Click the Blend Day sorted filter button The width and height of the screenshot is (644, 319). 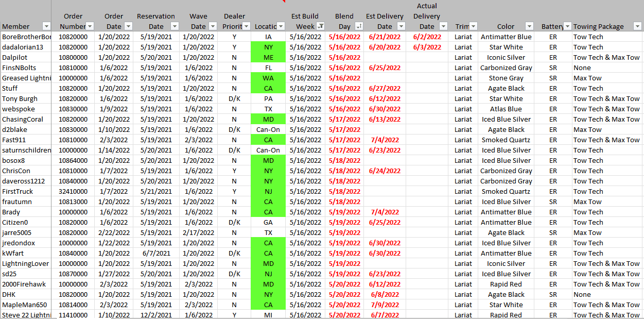[x=359, y=26]
